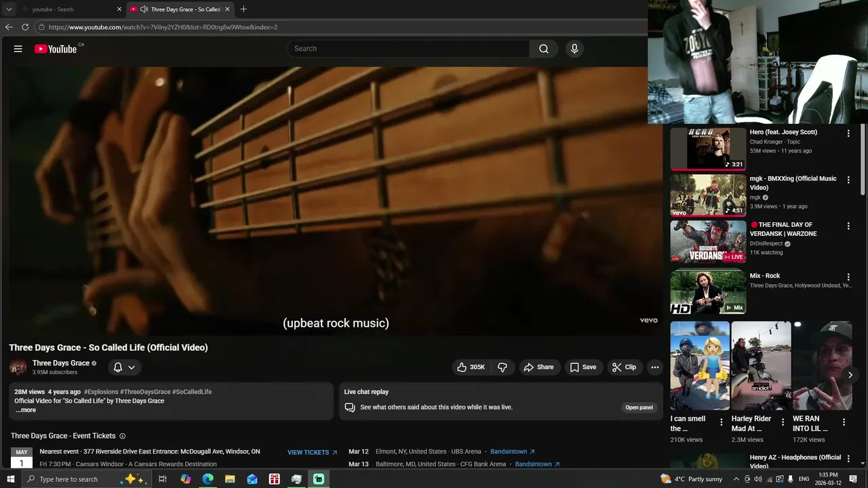Open File Explorer from taskbar

tap(230, 479)
